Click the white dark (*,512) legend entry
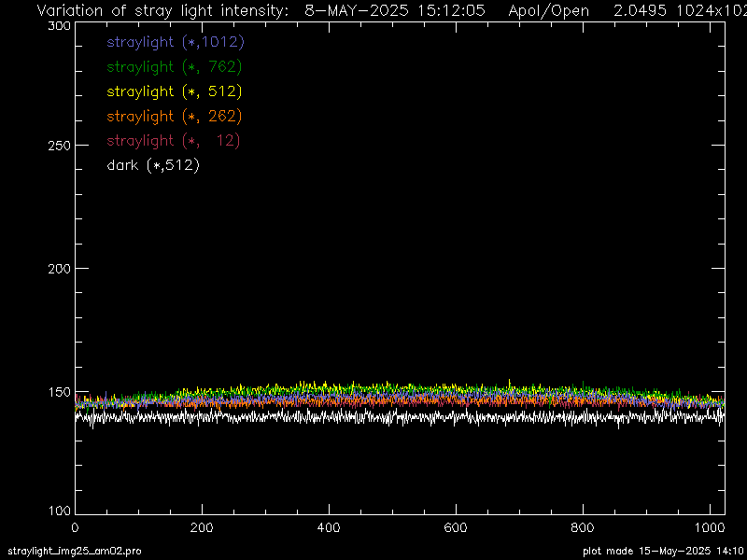 153,166
